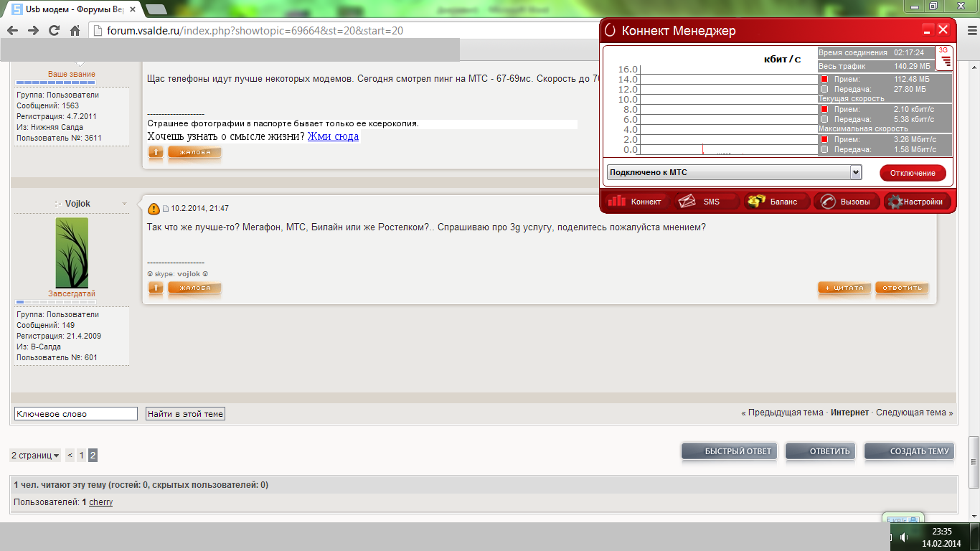Click the system tray volume icon

(x=904, y=537)
